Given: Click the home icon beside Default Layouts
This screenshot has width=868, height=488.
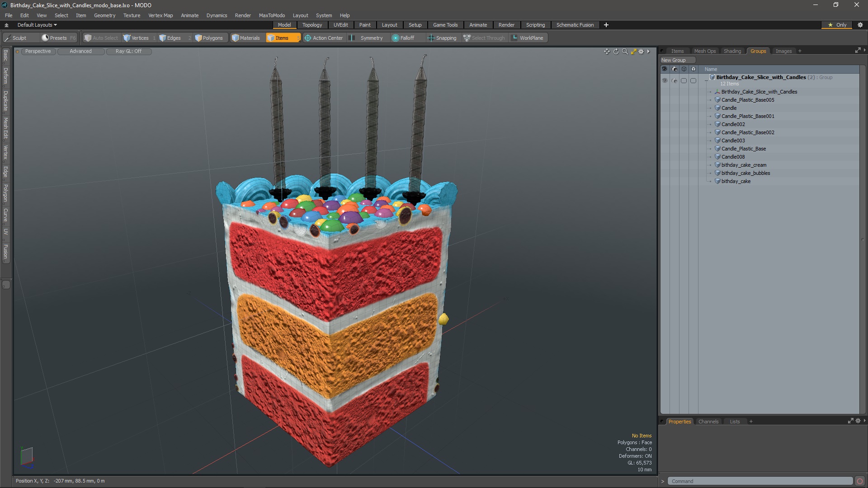Looking at the screenshot, I should coord(6,25).
